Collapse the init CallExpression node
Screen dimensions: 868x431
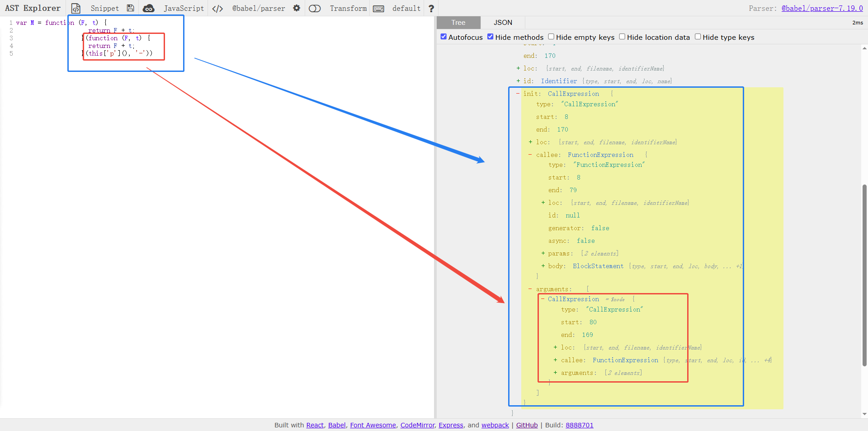click(518, 94)
